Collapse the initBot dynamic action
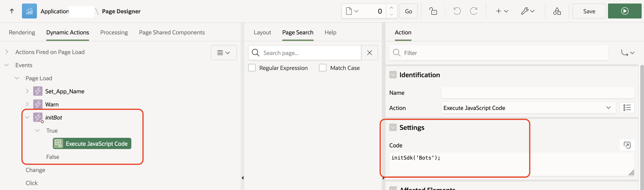Image resolution: width=644 pixels, height=190 pixels. coord(27,117)
